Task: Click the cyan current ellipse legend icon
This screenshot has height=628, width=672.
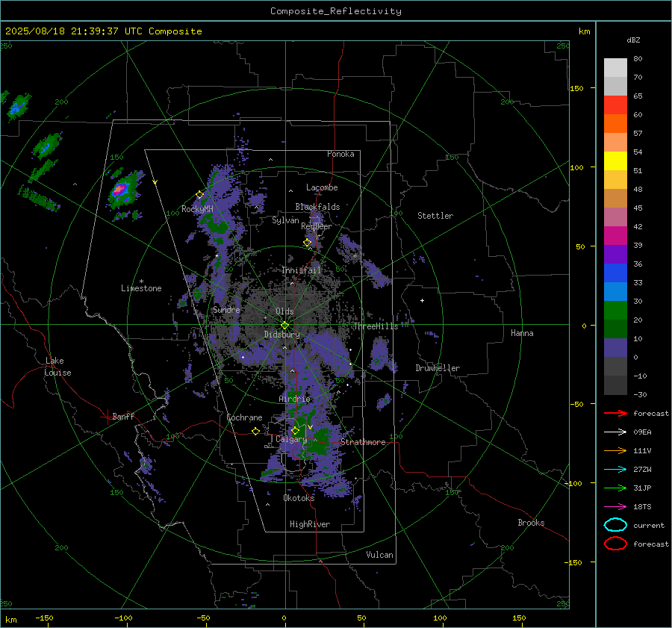Action: 615,525
